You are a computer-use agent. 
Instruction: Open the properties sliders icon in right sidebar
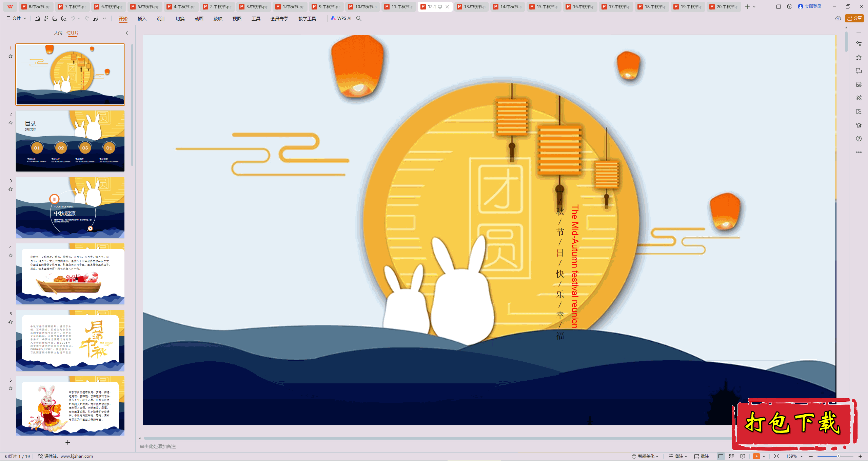click(x=859, y=44)
